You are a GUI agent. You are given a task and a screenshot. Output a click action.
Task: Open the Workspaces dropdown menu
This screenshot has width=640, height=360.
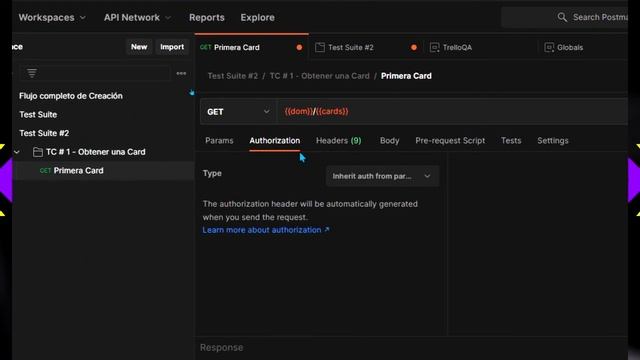coord(52,18)
